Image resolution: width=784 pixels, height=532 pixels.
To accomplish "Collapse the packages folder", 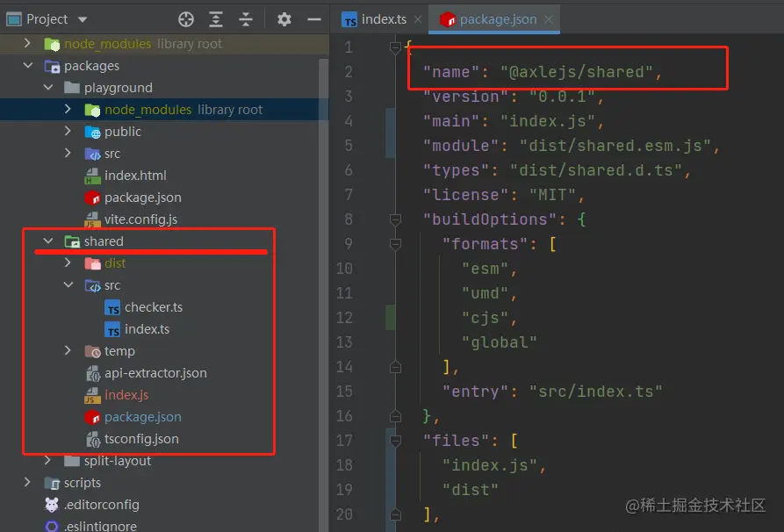I will (x=28, y=66).
